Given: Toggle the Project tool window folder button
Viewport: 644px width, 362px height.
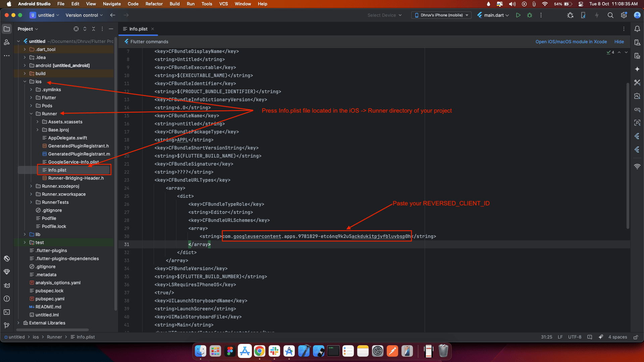Looking at the screenshot, I should pyautogui.click(x=7, y=29).
